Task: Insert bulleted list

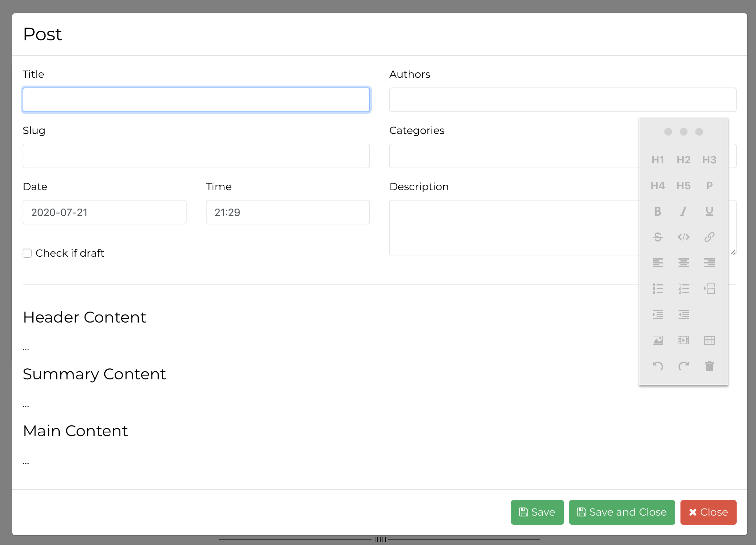Action: 657,289
